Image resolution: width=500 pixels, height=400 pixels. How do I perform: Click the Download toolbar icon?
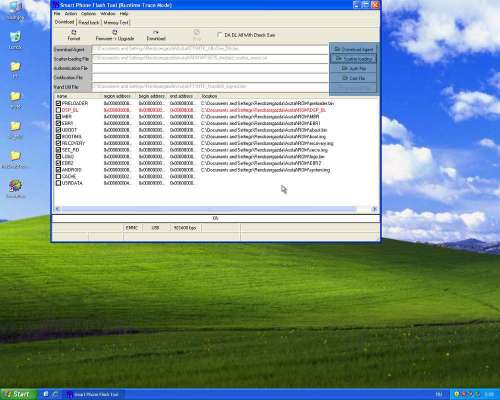156,32
